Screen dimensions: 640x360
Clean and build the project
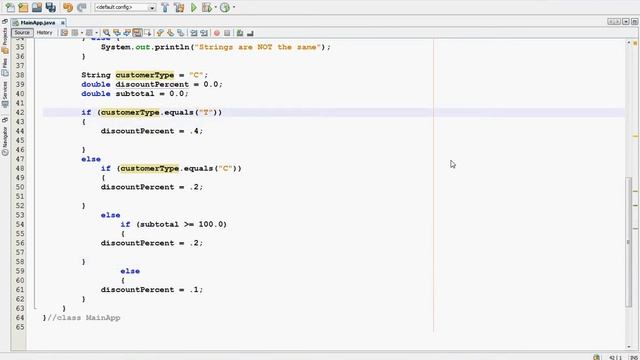(x=179, y=7)
